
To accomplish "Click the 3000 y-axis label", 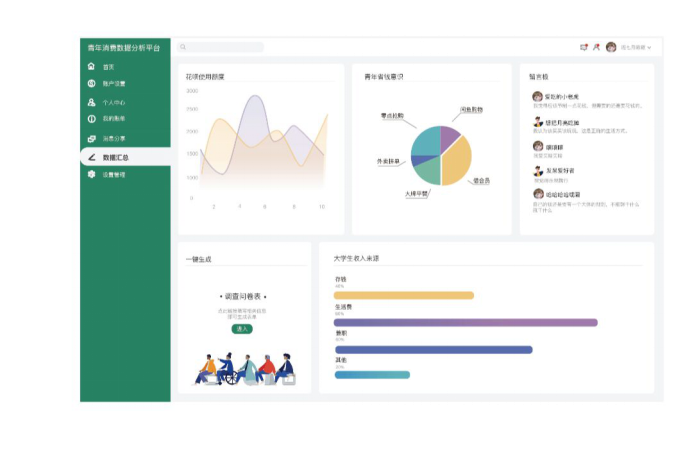I will tap(192, 91).
